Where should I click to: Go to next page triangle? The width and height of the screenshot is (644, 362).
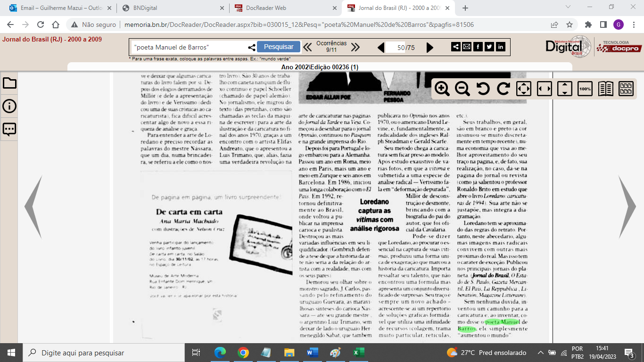point(430,47)
